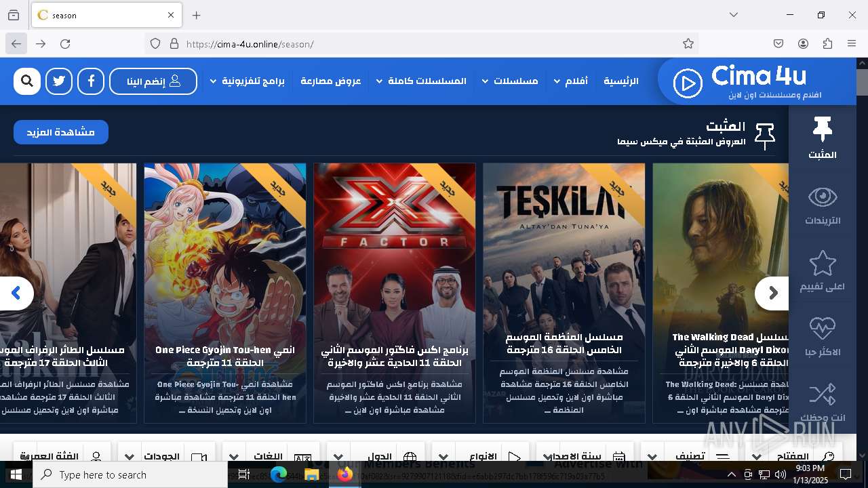Go forward in browser history
The height and width of the screenshot is (488, 868).
pos(41,43)
